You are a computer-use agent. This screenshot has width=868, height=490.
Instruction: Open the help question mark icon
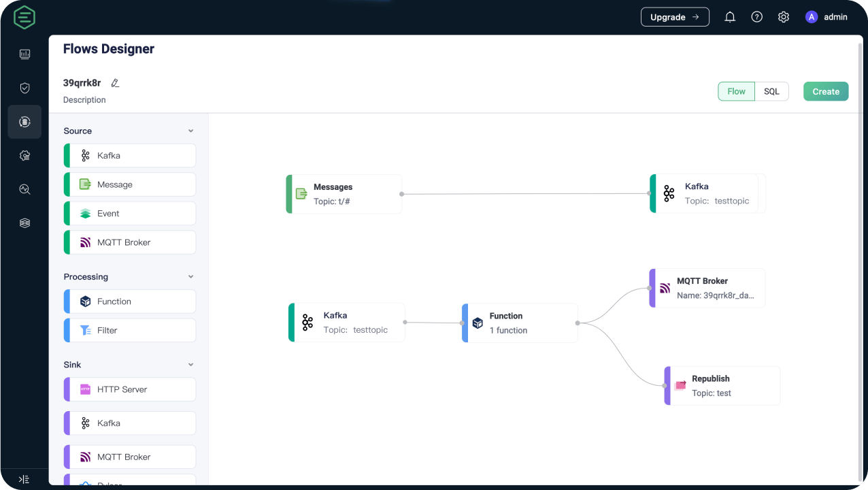(x=756, y=17)
